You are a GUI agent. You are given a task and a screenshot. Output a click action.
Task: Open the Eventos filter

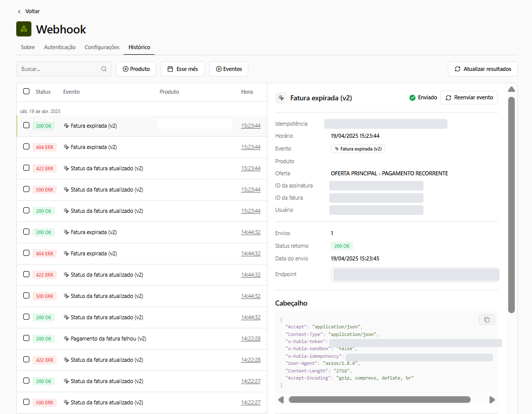click(229, 69)
